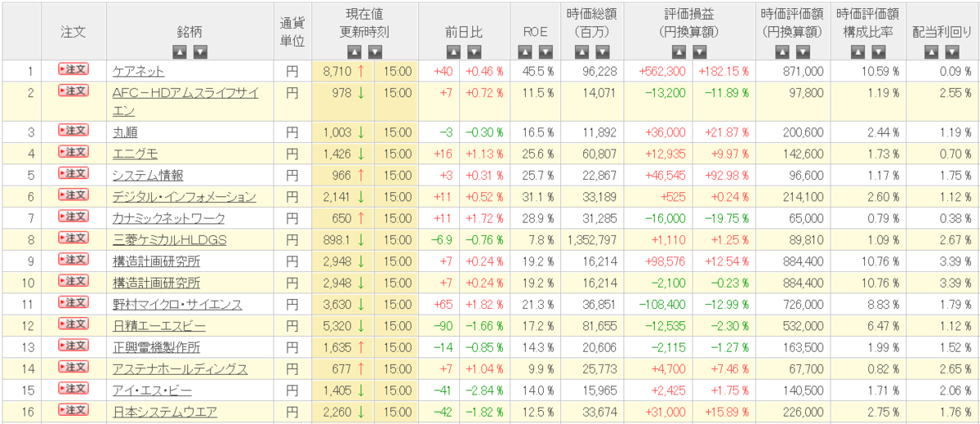Image resolution: width=980 pixels, height=424 pixels.
Task: Sort ROE column descending with down arrow
Action: tap(546, 51)
